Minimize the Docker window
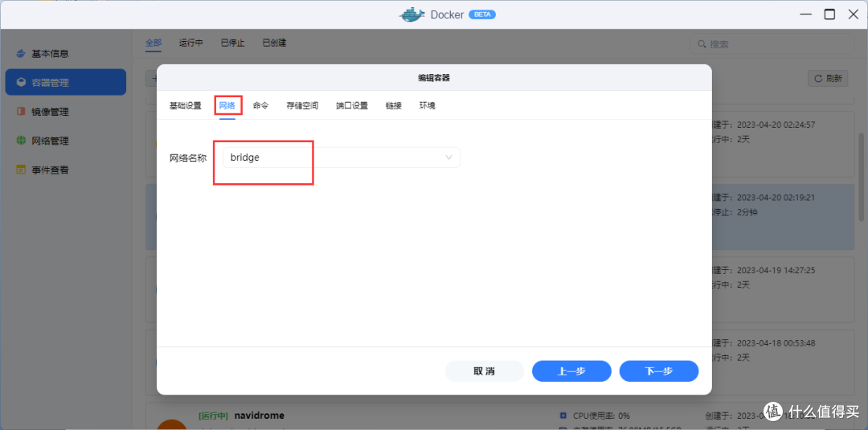The image size is (868, 430). point(805,14)
